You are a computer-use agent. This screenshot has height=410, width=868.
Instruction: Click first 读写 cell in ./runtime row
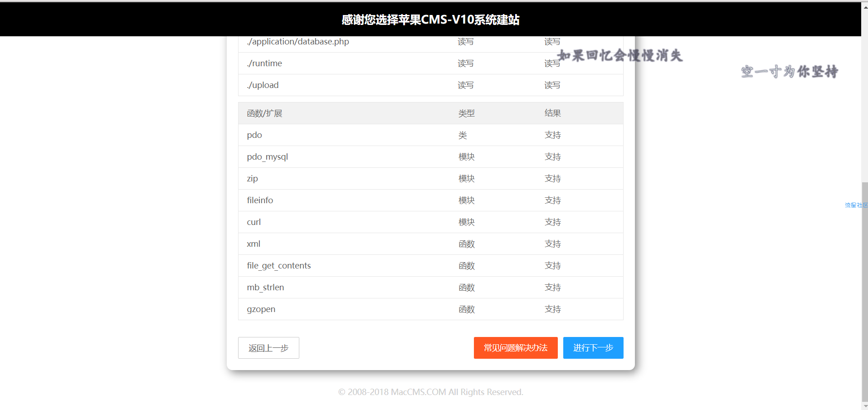[x=465, y=63]
